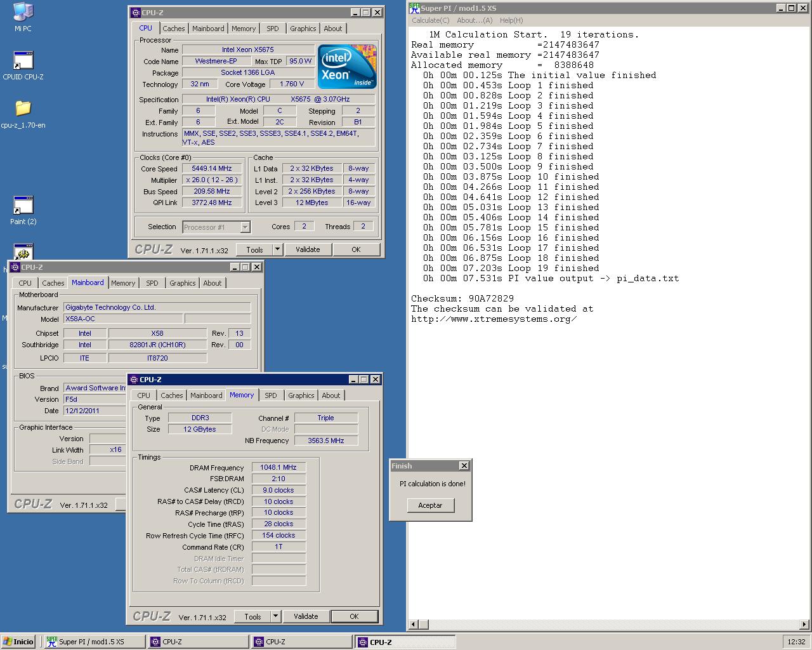812x650 pixels.
Task: Click the Mainboard CPU-Z window title icon
Action: pyautogui.click(x=15, y=267)
